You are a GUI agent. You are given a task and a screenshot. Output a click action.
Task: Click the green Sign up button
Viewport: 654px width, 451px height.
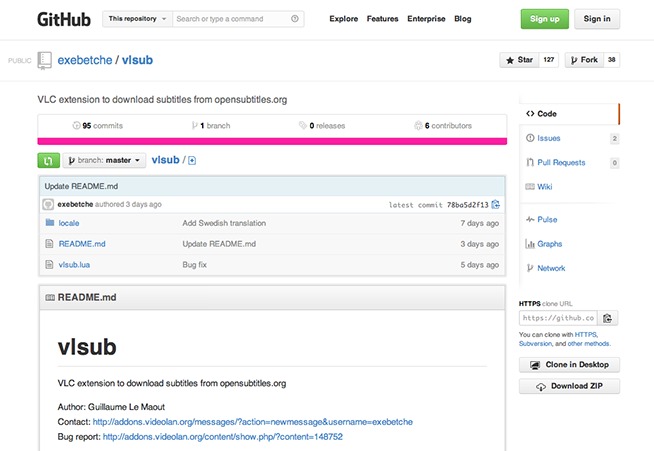point(545,19)
